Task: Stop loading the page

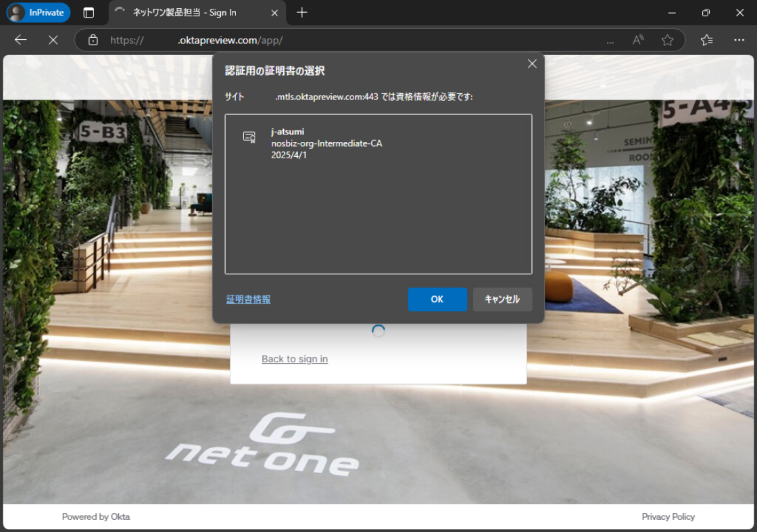Action: pos(53,40)
